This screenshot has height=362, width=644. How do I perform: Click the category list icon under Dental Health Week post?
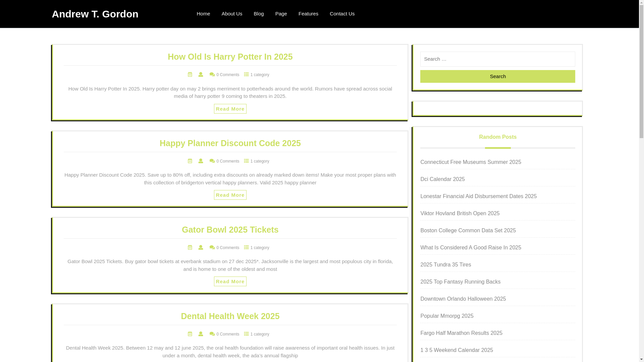tap(247, 334)
